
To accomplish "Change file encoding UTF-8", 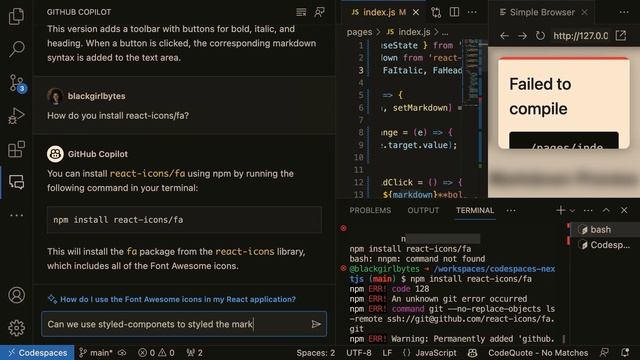I will pos(359,353).
